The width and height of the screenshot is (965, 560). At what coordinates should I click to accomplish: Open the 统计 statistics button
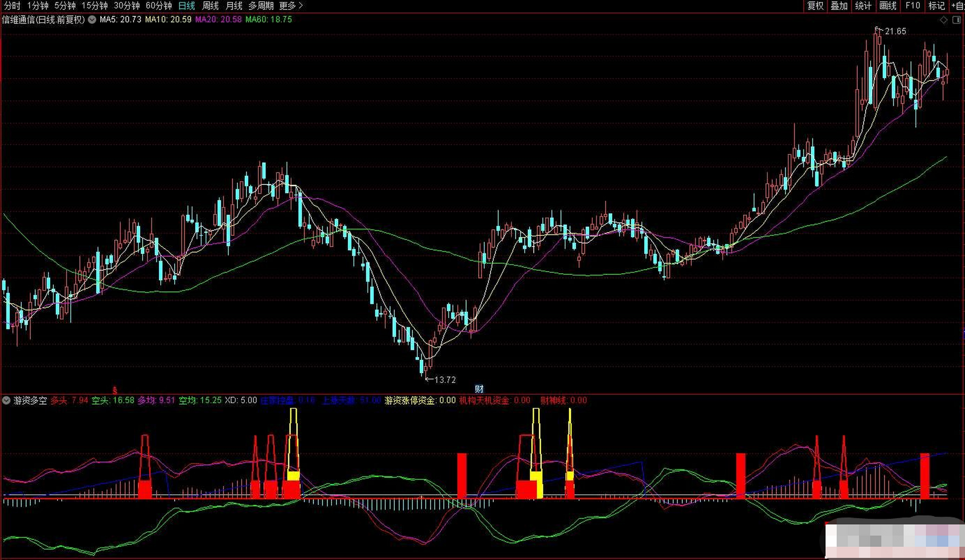click(x=864, y=6)
